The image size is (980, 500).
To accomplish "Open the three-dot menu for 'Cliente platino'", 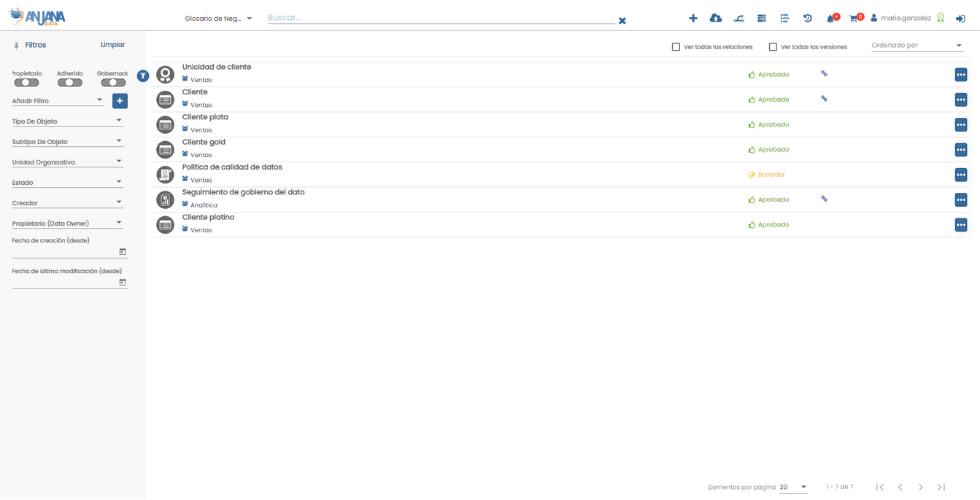I will (961, 225).
